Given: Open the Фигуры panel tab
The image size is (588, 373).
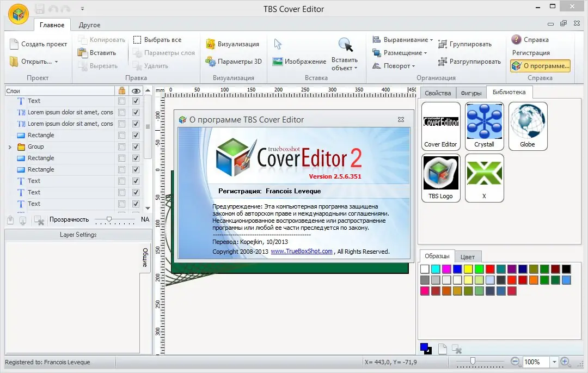Looking at the screenshot, I should 471,93.
